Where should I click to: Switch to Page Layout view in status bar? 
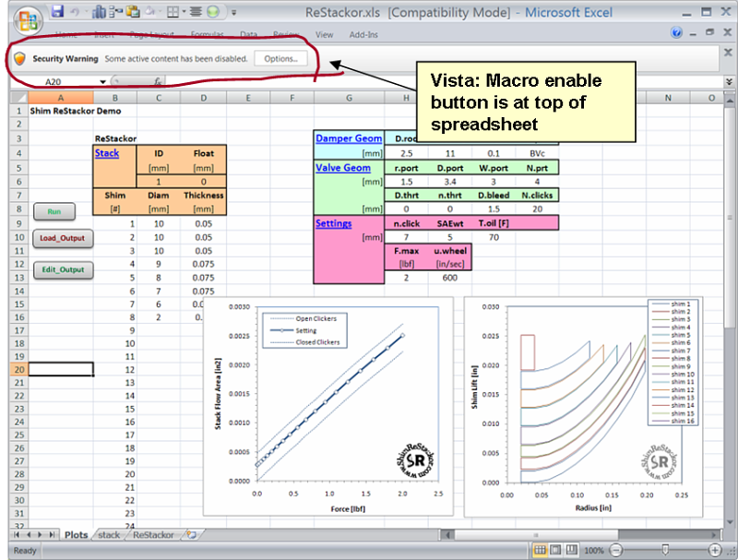pyautogui.click(x=556, y=550)
